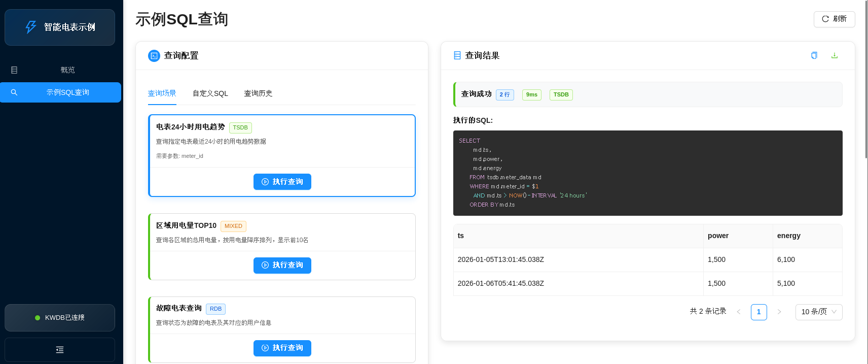Open the 10 条/页 page size dropdown
868x364 pixels.
(819, 312)
